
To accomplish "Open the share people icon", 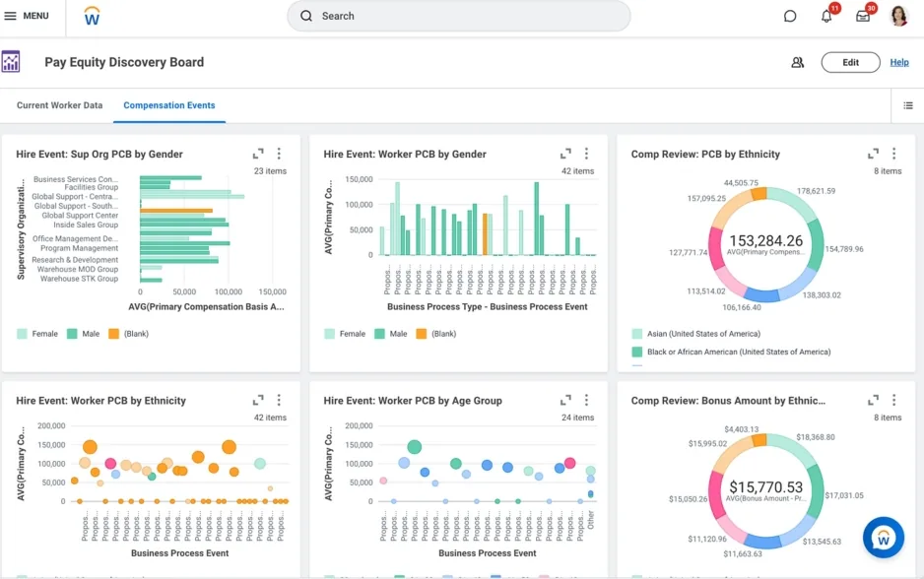I will pos(797,62).
